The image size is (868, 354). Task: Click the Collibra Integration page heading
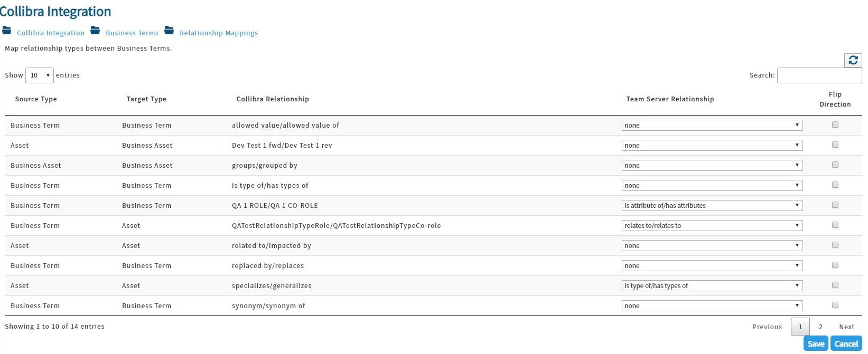(55, 12)
